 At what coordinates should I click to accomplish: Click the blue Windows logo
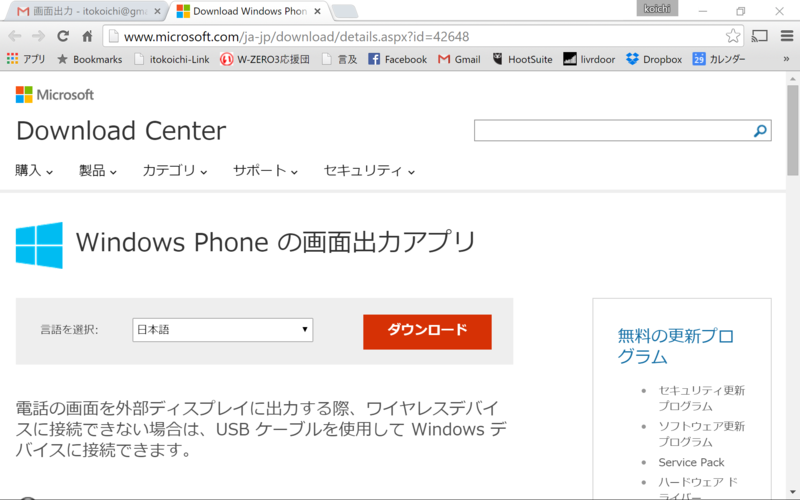pyautogui.click(x=39, y=245)
